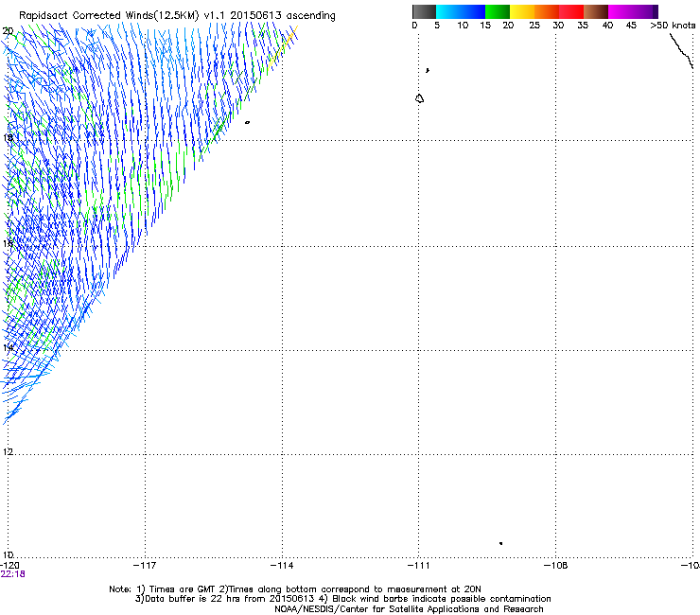Click the '-108' longitude label
The image size is (700, 615).
[x=555, y=566]
